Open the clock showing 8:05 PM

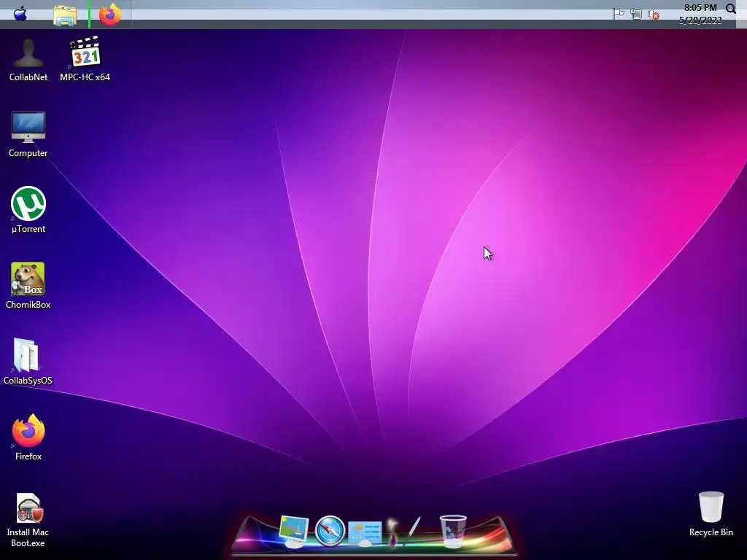(700, 14)
